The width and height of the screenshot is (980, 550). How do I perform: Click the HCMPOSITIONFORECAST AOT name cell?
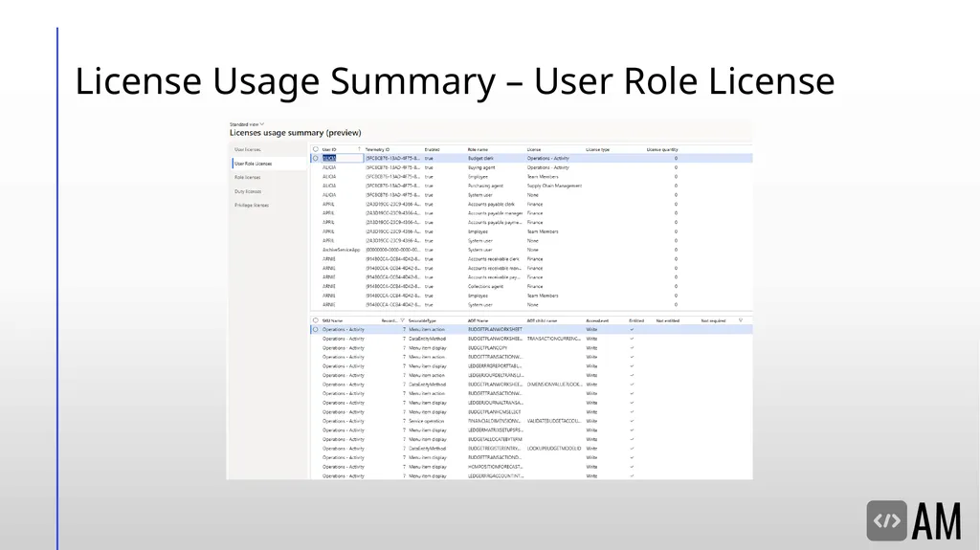495,467
